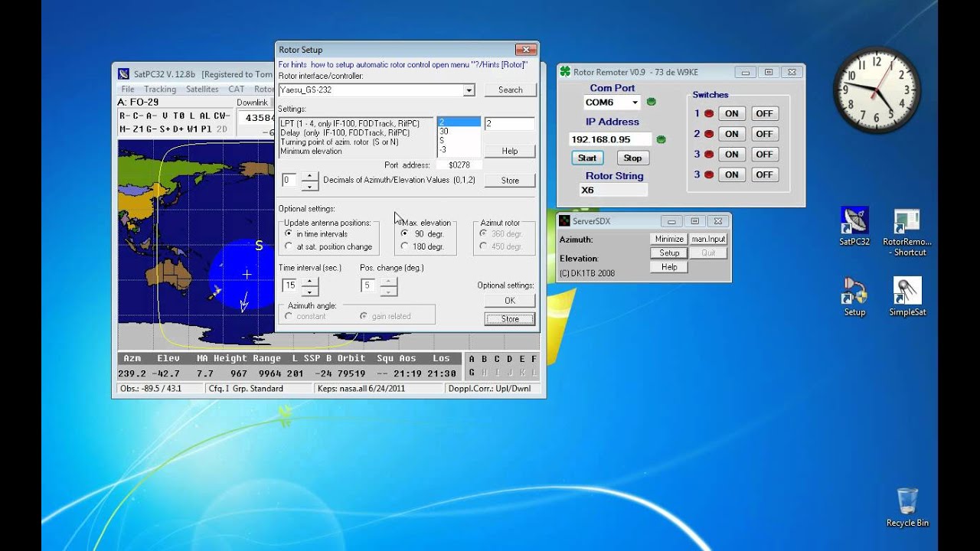Select satellite letter B in SatPC32
Image resolution: width=980 pixels, height=551 pixels.
pos(485,359)
